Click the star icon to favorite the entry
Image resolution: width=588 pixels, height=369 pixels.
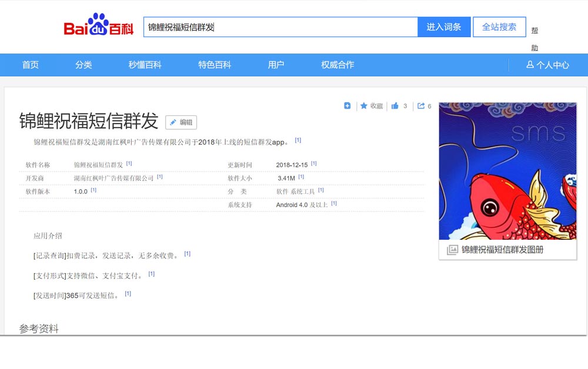click(363, 106)
